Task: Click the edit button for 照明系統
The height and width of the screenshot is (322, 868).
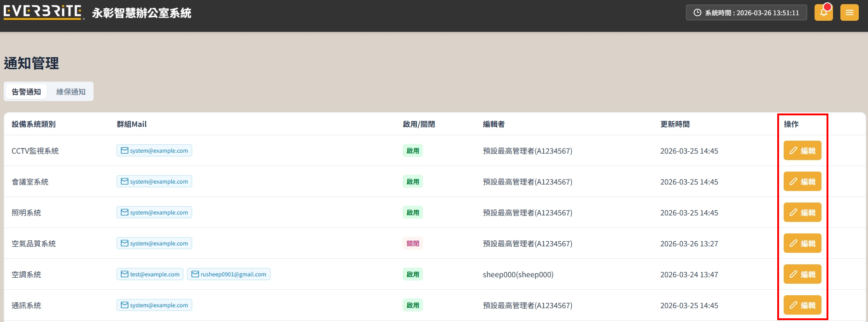Action: [802, 213]
